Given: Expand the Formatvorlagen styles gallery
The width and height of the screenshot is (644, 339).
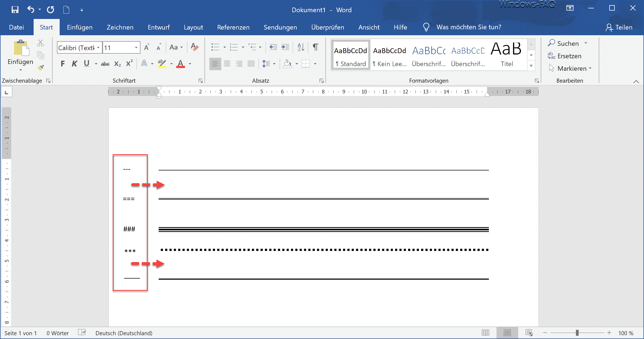Looking at the screenshot, I should click(x=531, y=66).
